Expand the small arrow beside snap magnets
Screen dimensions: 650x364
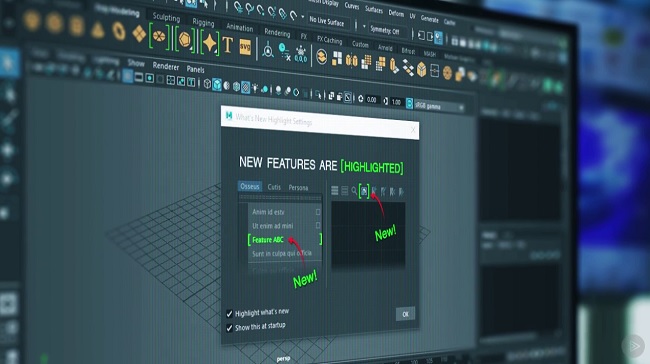pyautogui.click(x=303, y=17)
